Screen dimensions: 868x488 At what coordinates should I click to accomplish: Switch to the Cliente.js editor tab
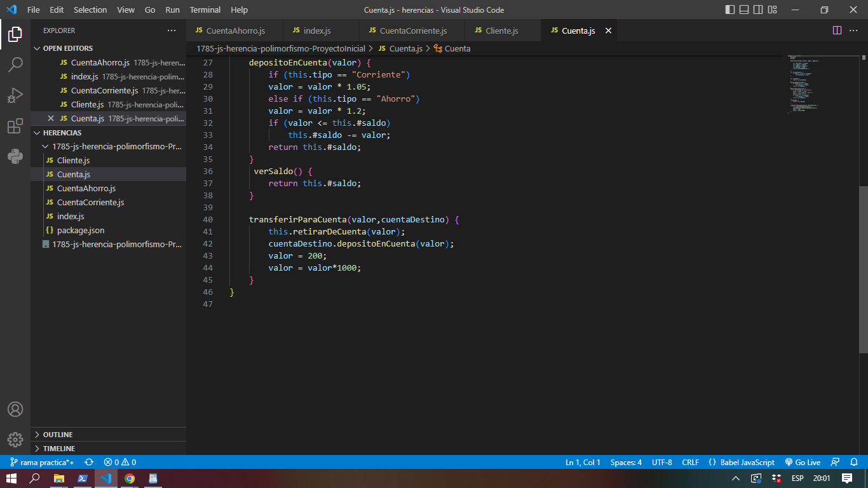[x=501, y=30]
